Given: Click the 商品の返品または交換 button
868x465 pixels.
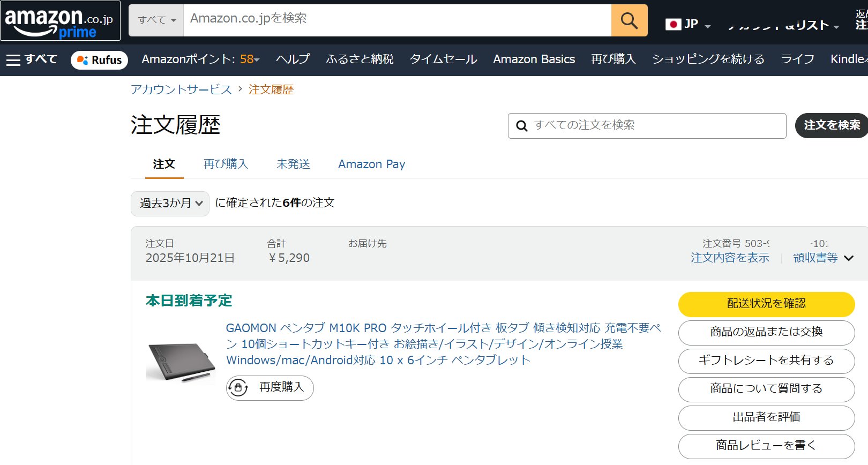Looking at the screenshot, I should pos(766,333).
